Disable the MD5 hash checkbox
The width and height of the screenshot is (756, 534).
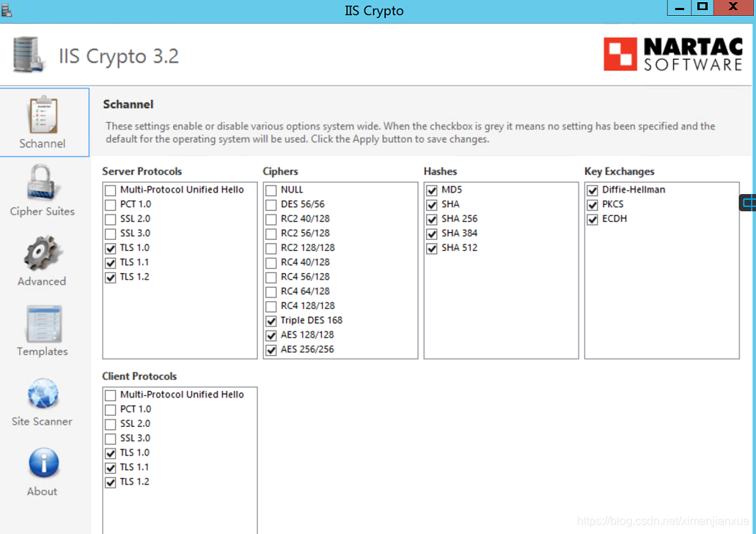(x=431, y=190)
